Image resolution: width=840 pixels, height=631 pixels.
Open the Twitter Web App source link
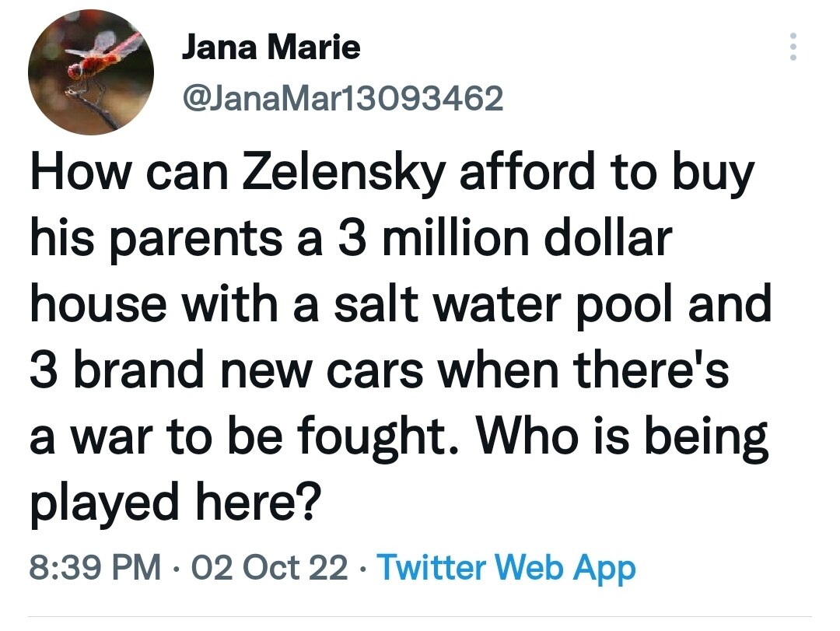(x=506, y=568)
